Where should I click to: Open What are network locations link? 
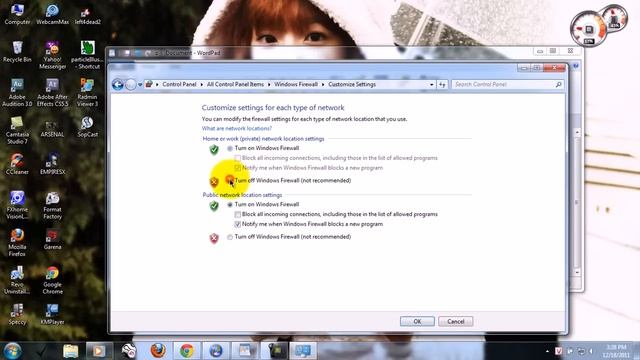pyautogui.click(x=237, y=128)
